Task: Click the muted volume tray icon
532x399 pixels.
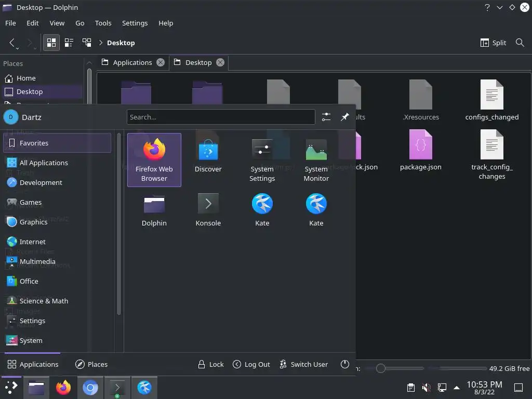Action: [426, 387]
